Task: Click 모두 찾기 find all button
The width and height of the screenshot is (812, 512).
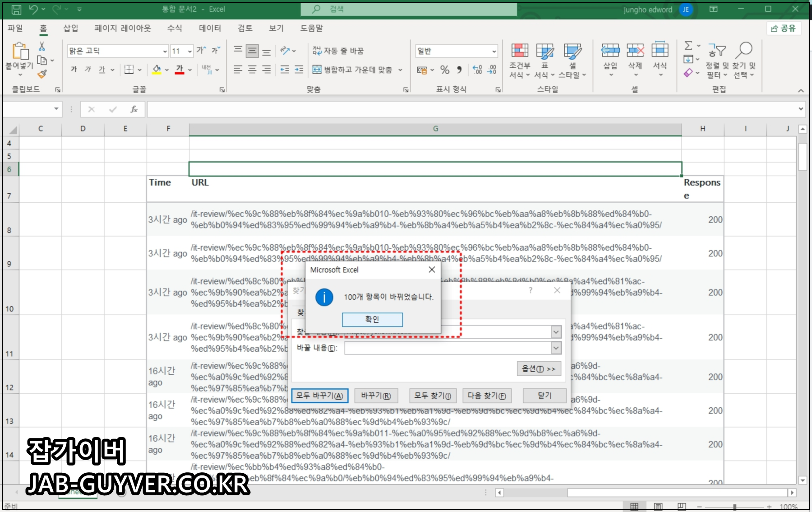Action: (x=433, y=396)
